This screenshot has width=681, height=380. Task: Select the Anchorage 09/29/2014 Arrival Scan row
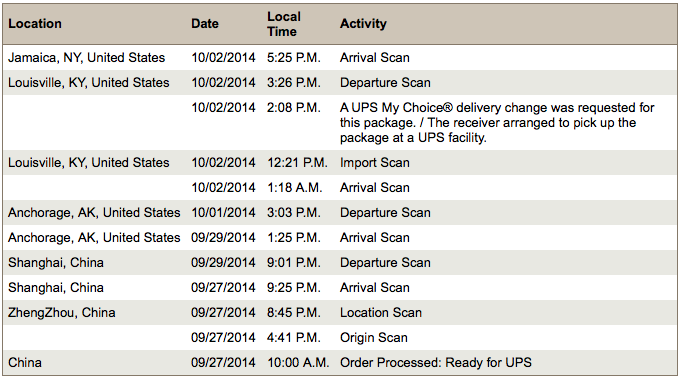[x=340, y=238]
